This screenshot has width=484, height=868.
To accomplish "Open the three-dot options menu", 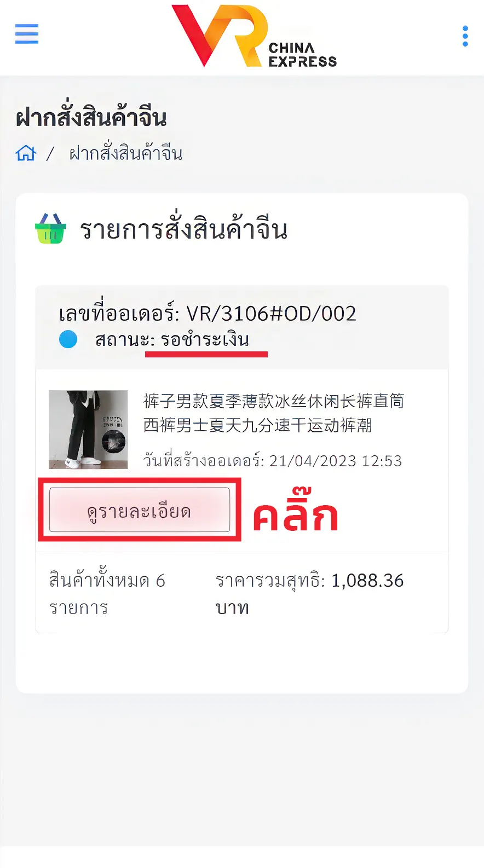I will (465, 36).
